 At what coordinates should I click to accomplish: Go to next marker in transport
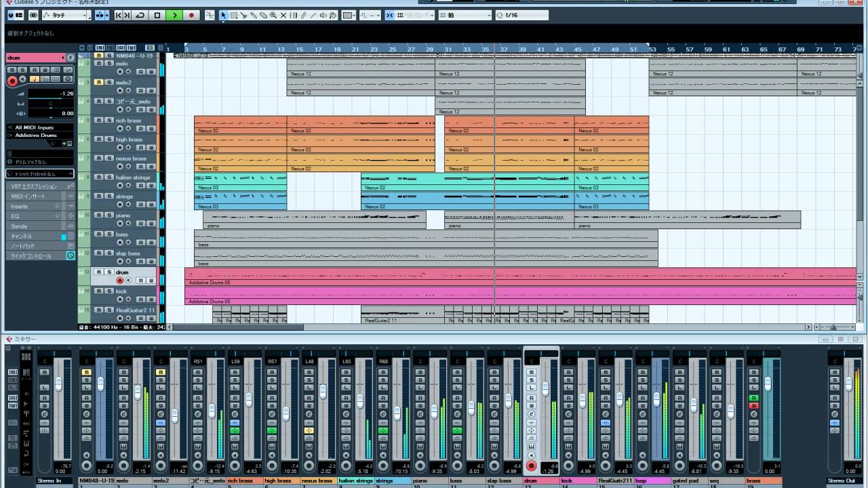coord(127,15)
